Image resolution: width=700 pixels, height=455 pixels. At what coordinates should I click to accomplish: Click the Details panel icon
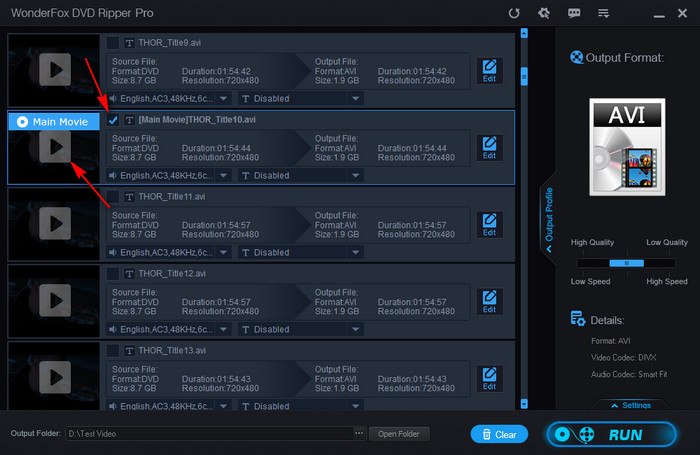point(578,319)
